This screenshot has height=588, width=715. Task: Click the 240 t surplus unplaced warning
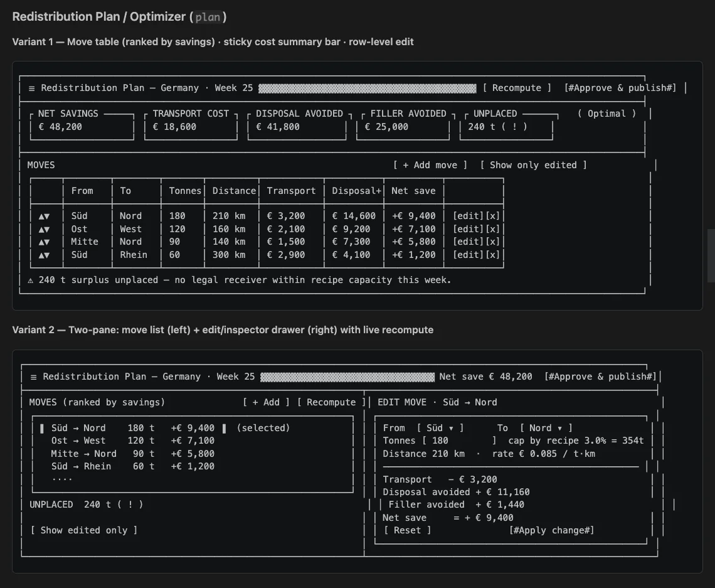tap(240, 280)
